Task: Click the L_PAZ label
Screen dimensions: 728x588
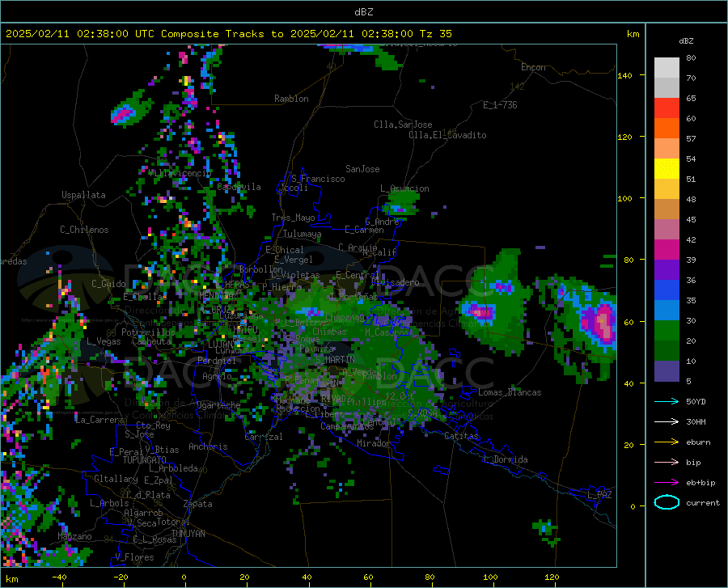Action: pyautogui.click(x=599, y=495)
